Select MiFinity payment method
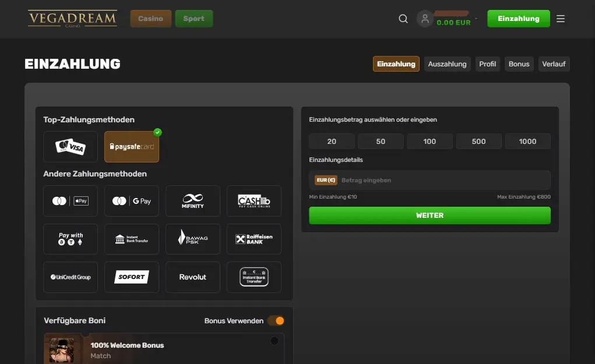This screenshot has height=364, width=595. click(x=193, y=201)
